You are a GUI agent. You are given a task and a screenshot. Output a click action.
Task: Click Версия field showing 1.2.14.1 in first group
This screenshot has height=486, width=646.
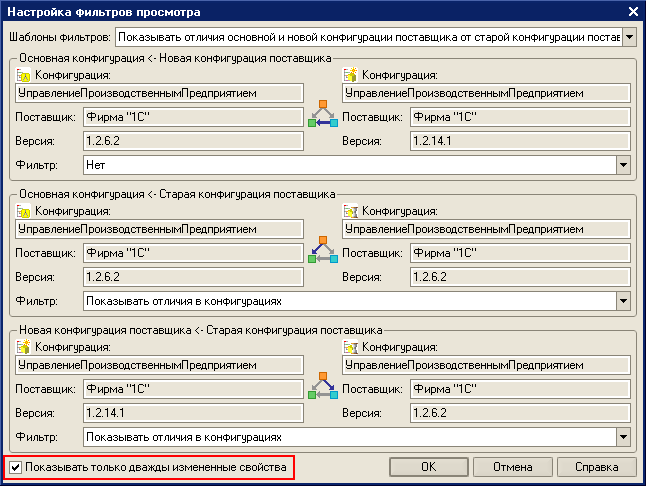[520, 141]
